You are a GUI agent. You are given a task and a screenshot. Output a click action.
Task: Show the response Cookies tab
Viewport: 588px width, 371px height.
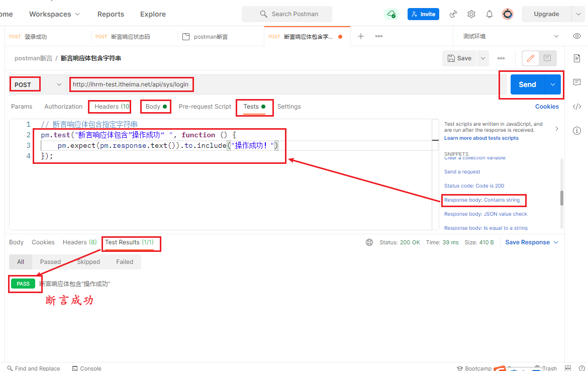[x=43, y=242]
